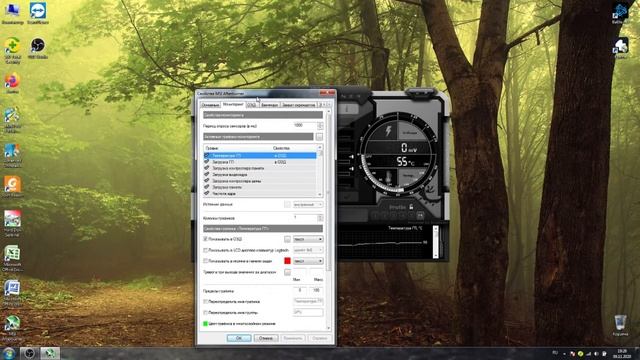Toggle checkmark for Частота ядра row
The image size is (640, 360).
[207, 193]
